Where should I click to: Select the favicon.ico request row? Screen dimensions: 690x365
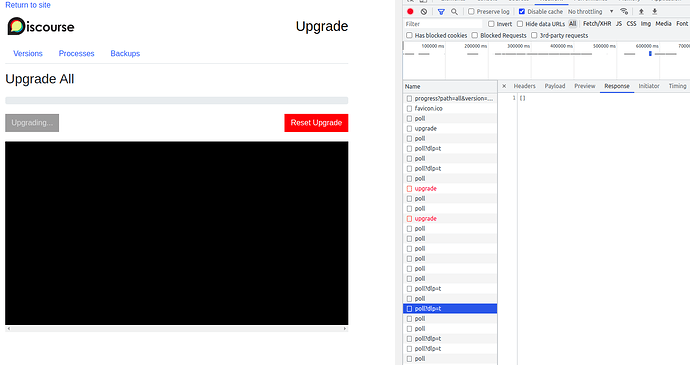click(450, 108)
